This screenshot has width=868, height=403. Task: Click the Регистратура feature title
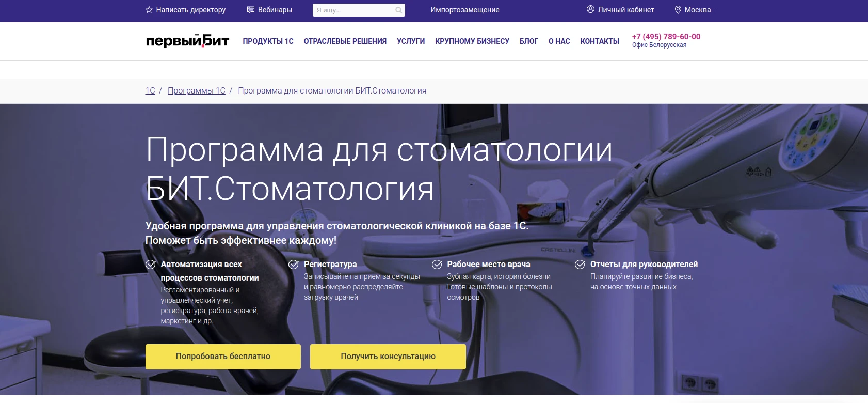[x=330, y=264]
